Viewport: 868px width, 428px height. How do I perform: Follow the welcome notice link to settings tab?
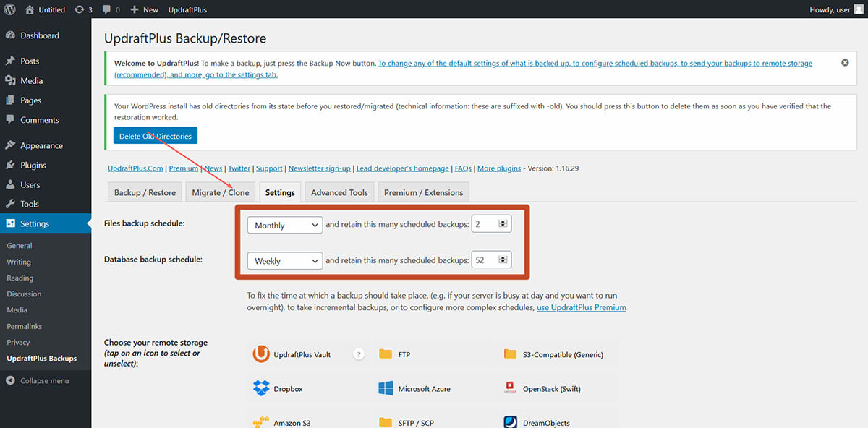[463, 69]
